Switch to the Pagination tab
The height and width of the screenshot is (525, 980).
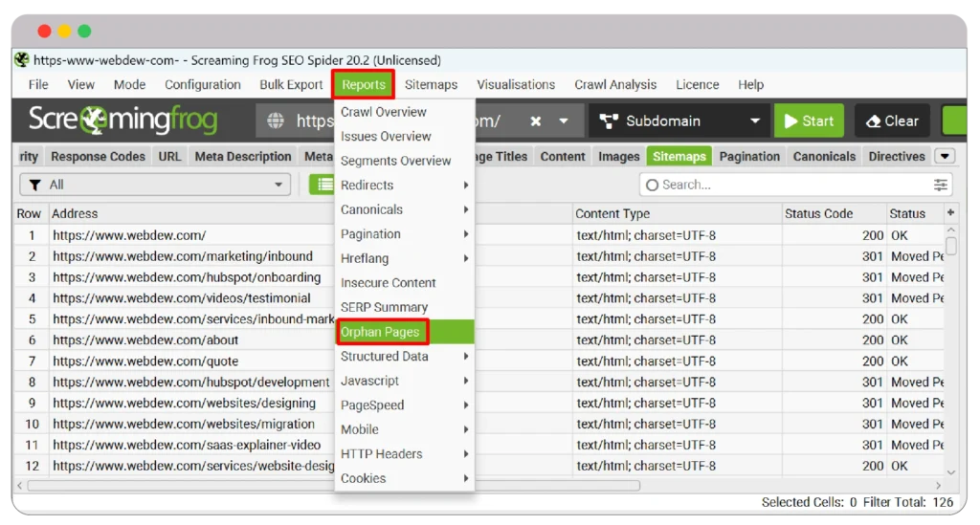click(x=749, y=156)
